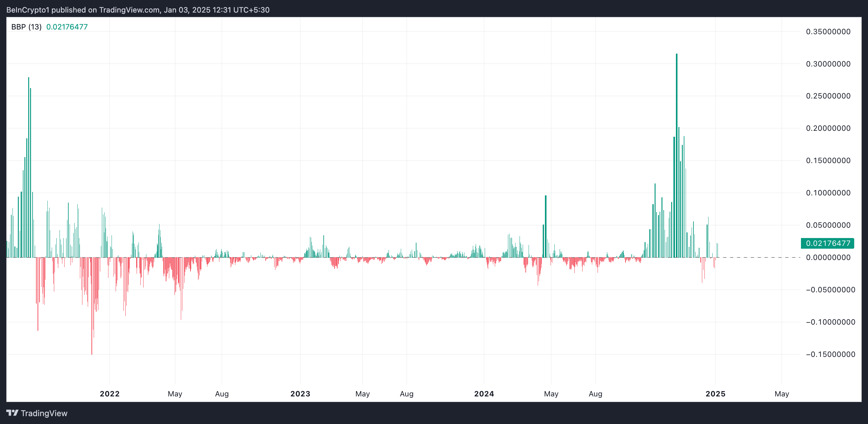Click the current value price tag 0.02176477
This screenshot has width=868, height=424.
(x=827, y=243)
